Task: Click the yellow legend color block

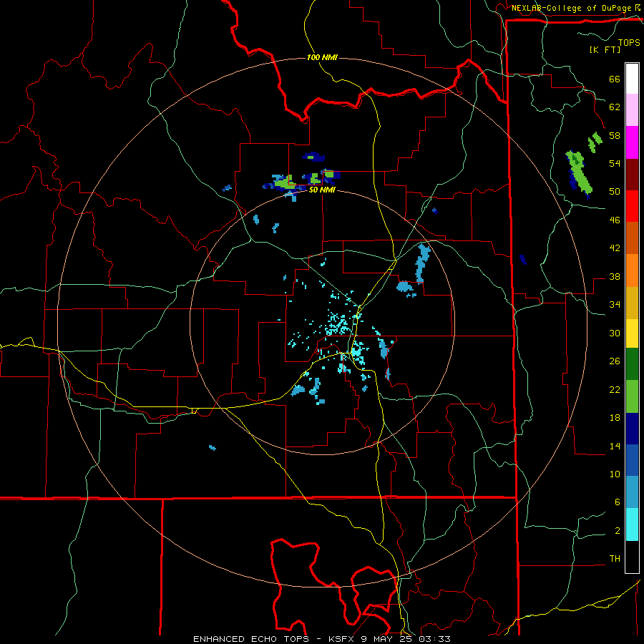Action: [x=632, y=333]
